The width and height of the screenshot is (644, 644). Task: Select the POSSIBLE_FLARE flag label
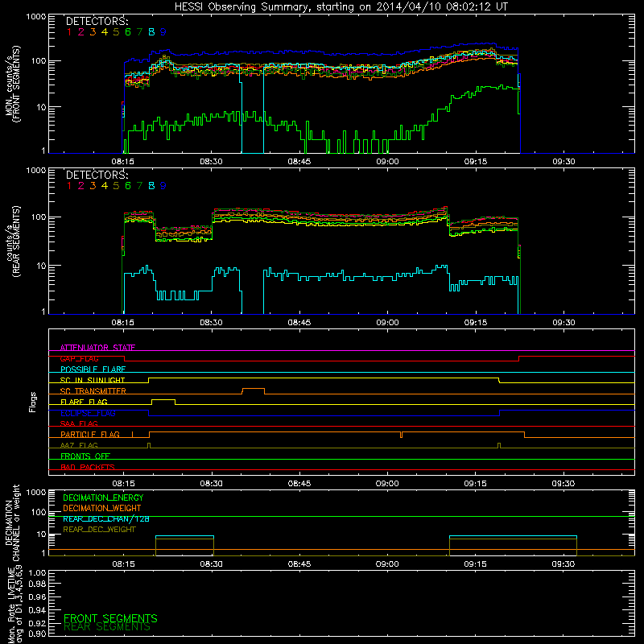pyautogui.click(x=93, y=369)
